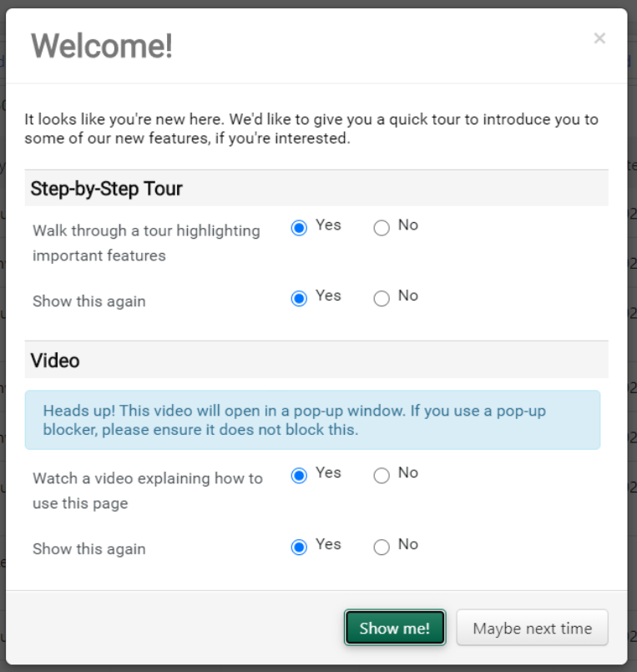Screen dimensions: 637x672
Task: Click the Welcome! dialog title
Action: tap(102, 46)
